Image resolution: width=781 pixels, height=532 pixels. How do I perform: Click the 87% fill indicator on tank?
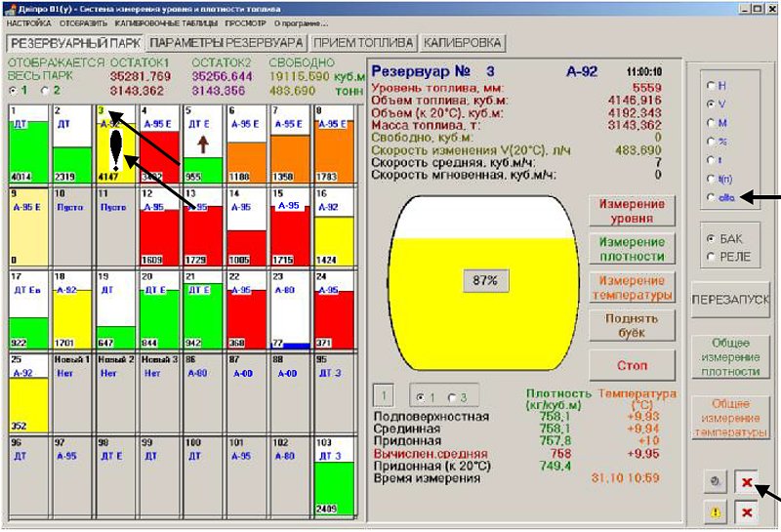[485, 280]
